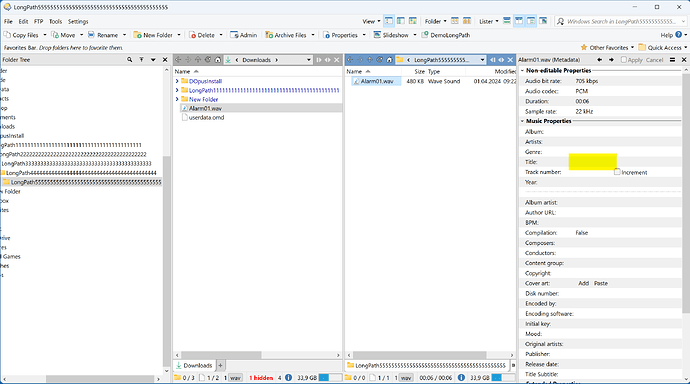Click the Archive Files toolbar button
The image size is (690, 384).
286,35
